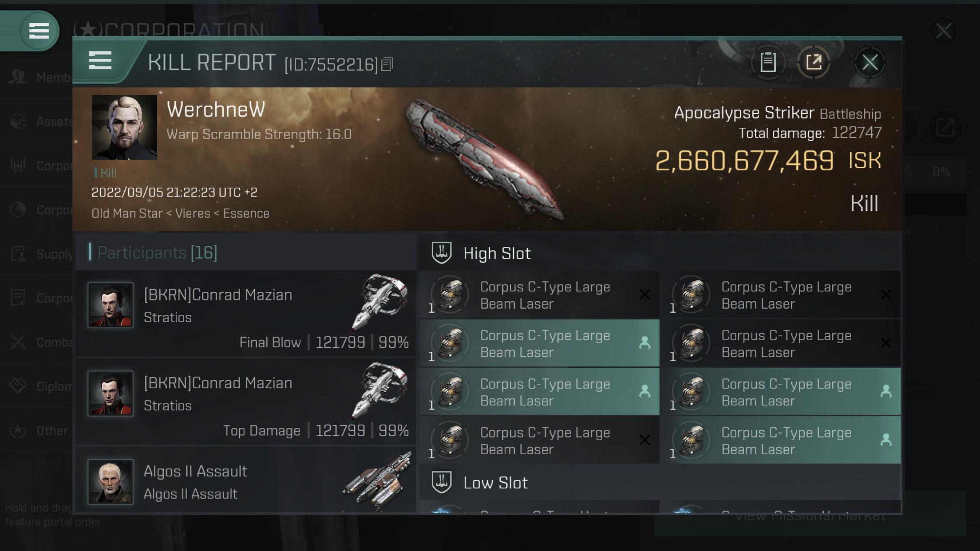Open the clipboard copy report icon
The height and width of the screenshot is (551, 980).
(x=768, y=62)
